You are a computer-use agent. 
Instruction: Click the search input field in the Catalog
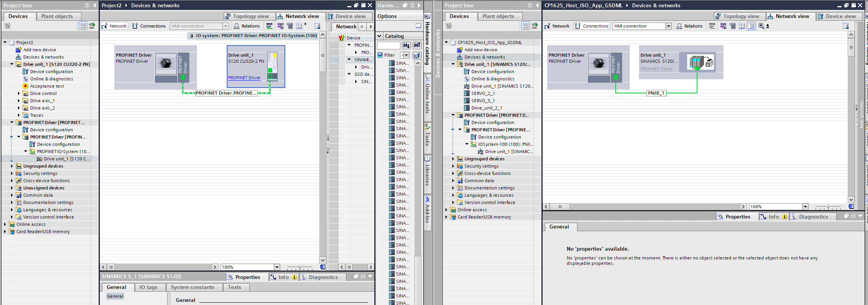tap(388, 46)
